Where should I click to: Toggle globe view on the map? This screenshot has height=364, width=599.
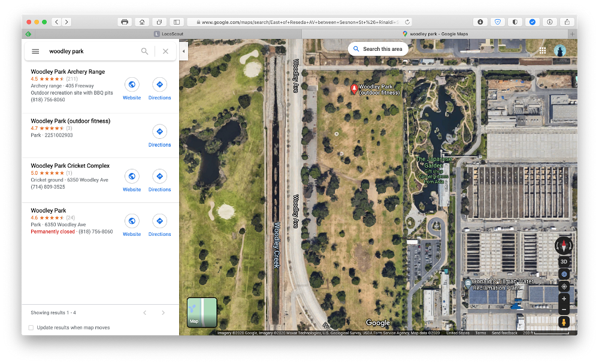click(x=564, y=274)
